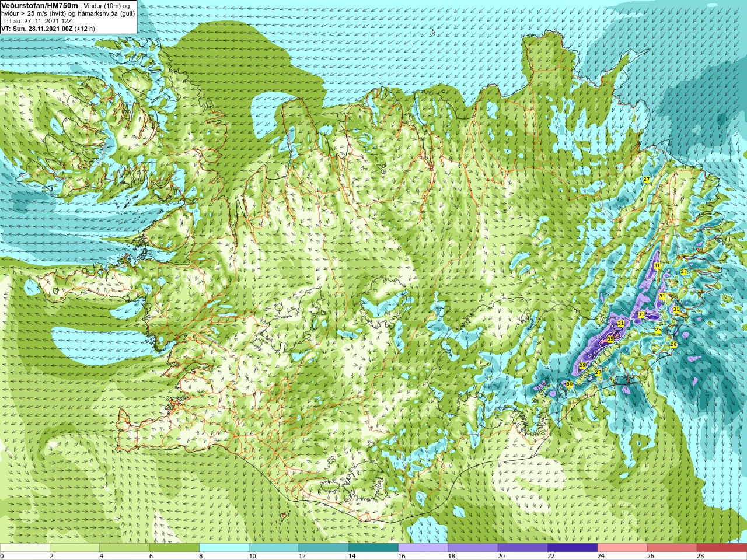Screen dimensions: 747x560
Task: Click the 'IT: Lau. 27. 11. 2021 12Z' line
Action: 37,21
